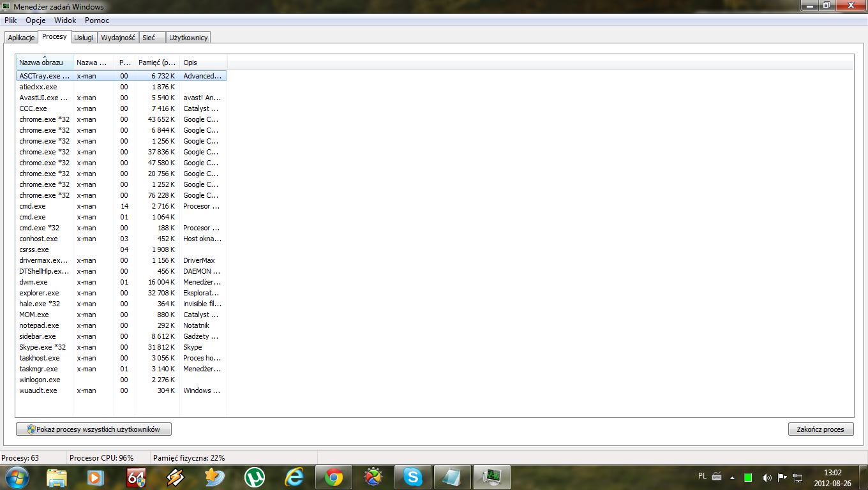Click the Zakończ proces button
The width and height of the screenshot is (868, 490).
click(x=821, y=429)
